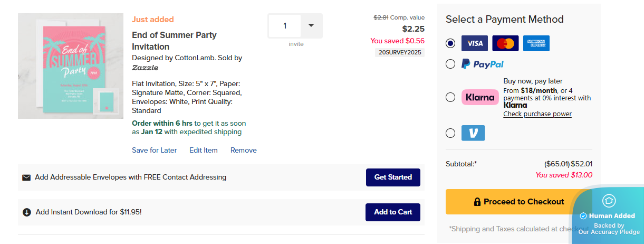Click the download arrow icon beside Instant Download
Screen dimensions: 644x244
[27, 212]
